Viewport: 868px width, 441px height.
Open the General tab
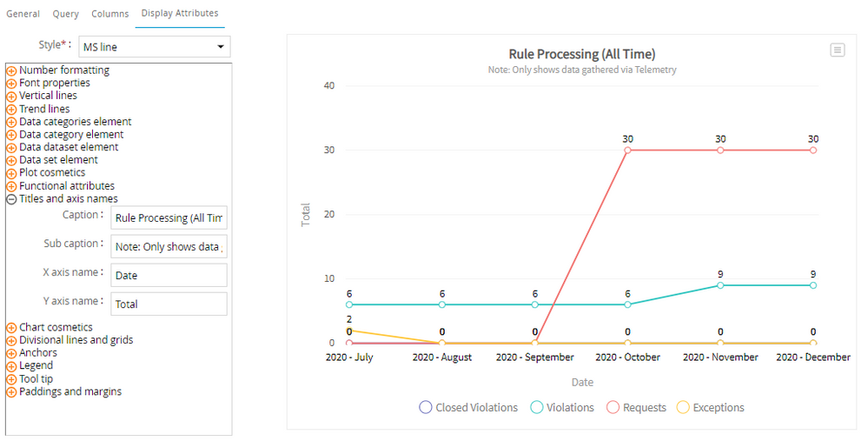click(x=23, y=14)
